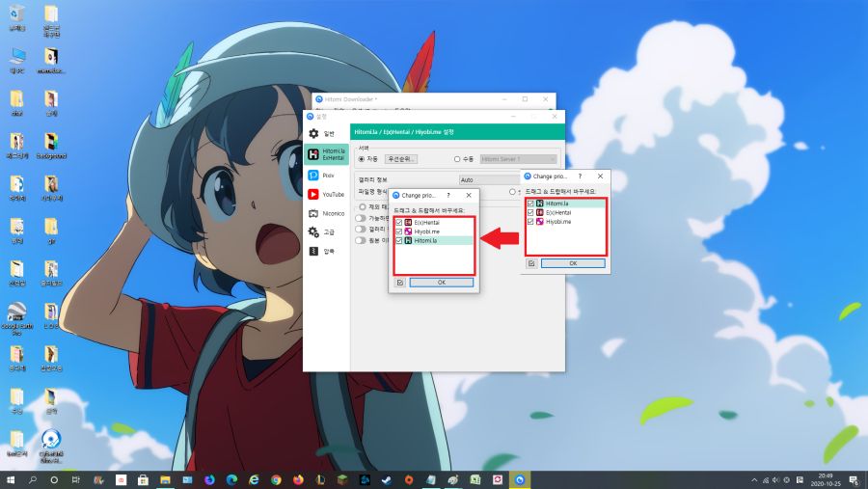Uncheck E(x)Hentai in dialog listing it first

(x=399, y=223)
